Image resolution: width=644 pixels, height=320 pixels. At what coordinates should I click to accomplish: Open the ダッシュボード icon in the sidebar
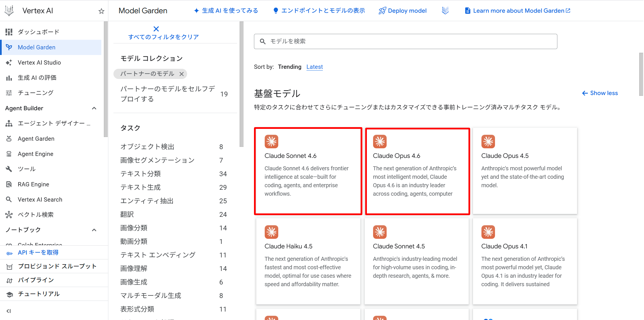pyautogui.click(x=9, y=32)
